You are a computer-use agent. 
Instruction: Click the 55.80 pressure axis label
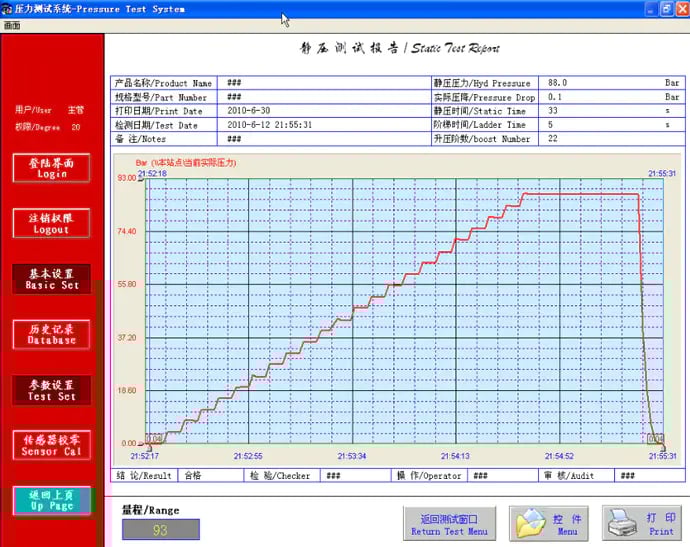[x=127, y=284]
